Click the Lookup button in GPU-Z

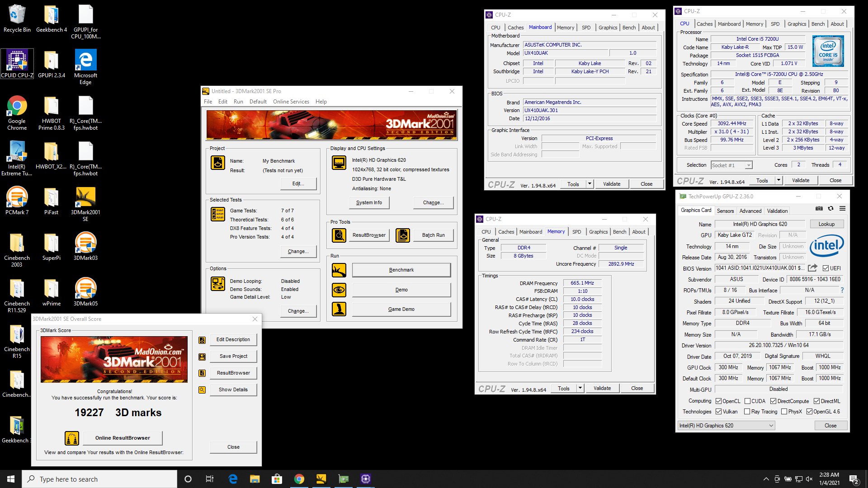point(826,224)
